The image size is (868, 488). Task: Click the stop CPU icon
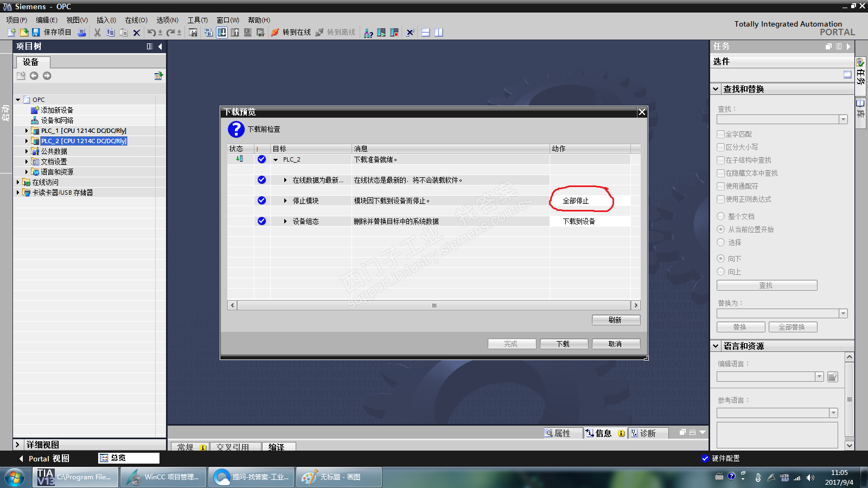point(394,33)
